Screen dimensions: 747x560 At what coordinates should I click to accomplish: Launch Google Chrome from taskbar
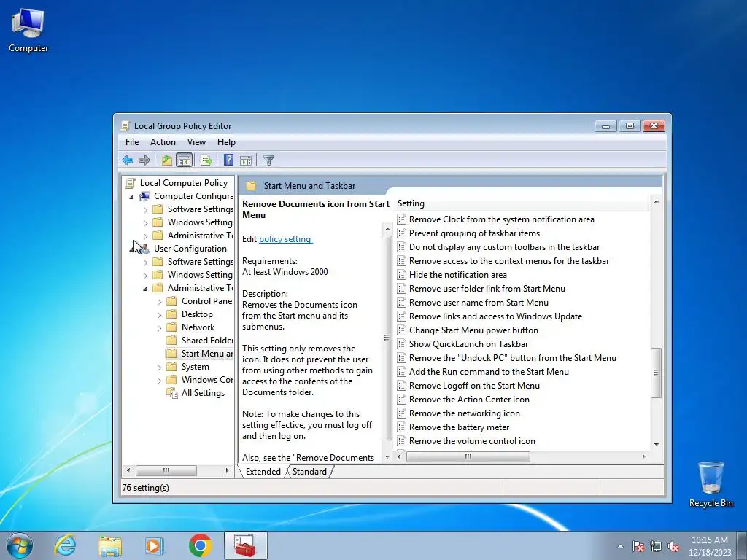pos(200,545)
